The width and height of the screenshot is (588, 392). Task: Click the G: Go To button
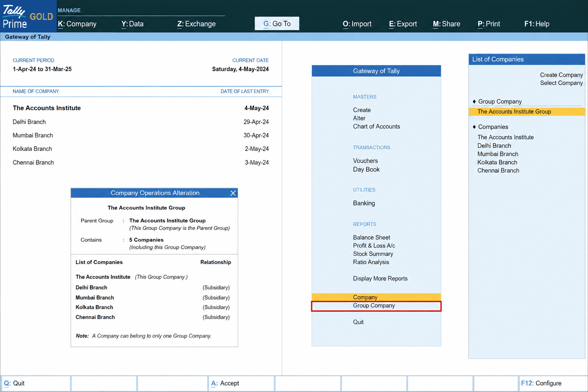[x=277, y=24]
